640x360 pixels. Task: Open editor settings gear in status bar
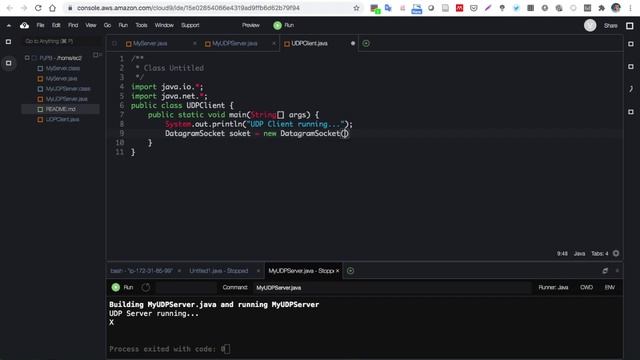click(616, 253)
